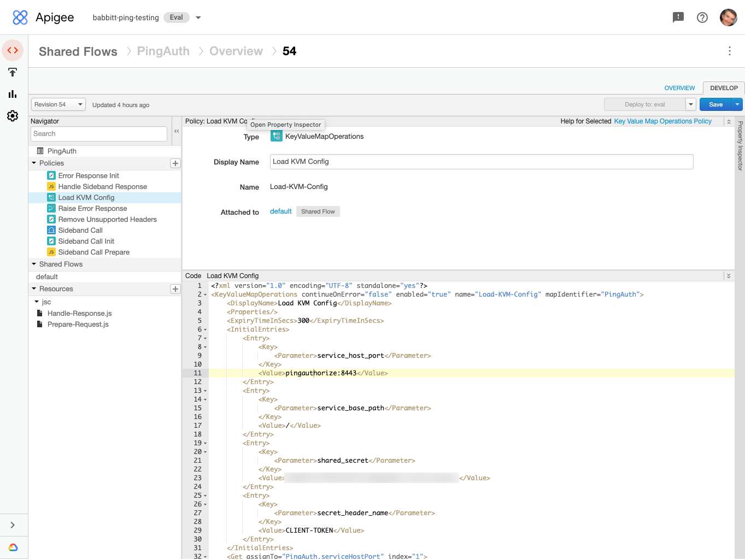The width and height of the screenshot is (745, 560).
Task: Open the Develop code editor icon in sidebar
Action: [13, 50]
